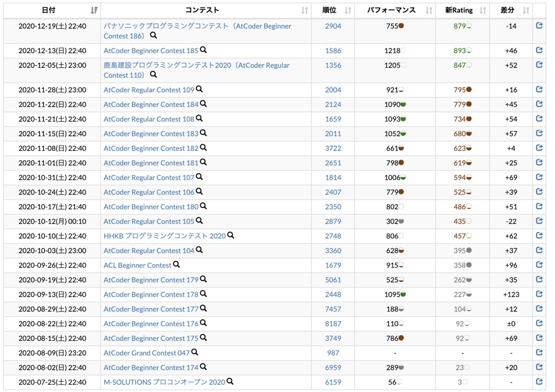Open rank 6159 standings link
The image size is (555, 392).
[333, 382]
